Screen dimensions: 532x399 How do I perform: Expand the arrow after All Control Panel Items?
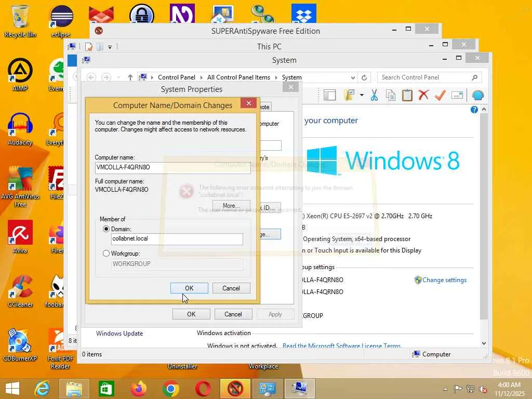tap(276, 78)
